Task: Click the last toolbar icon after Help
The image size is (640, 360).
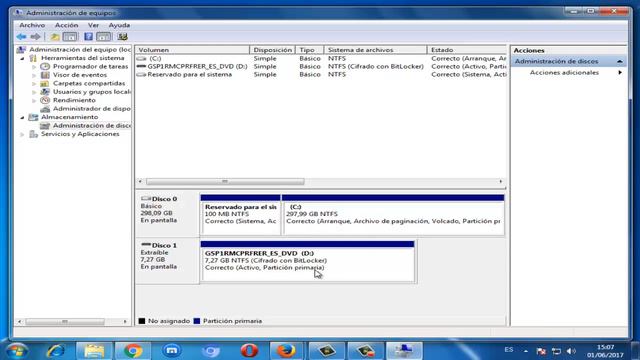Action: click(122, 37)
